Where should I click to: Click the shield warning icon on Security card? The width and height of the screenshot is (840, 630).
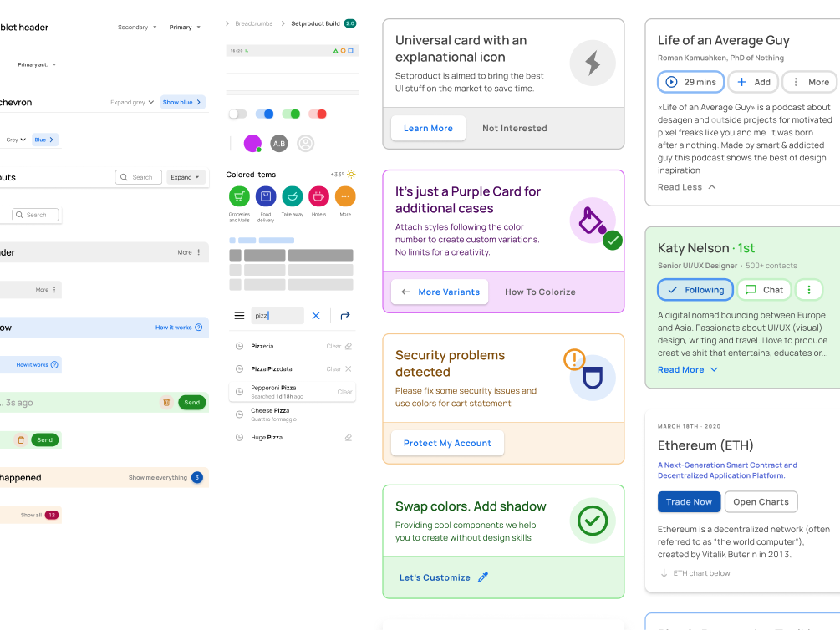click(x=593, y=378)
